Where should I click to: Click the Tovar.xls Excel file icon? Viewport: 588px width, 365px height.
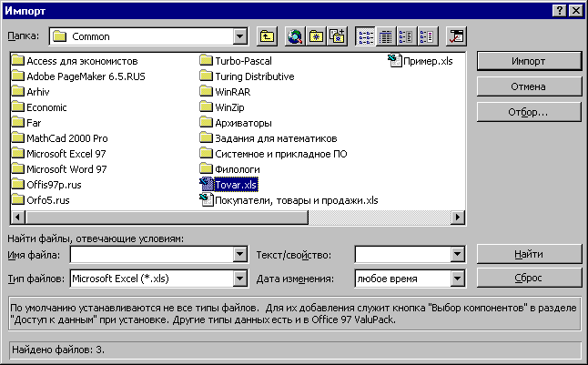(x=207, y=184)
